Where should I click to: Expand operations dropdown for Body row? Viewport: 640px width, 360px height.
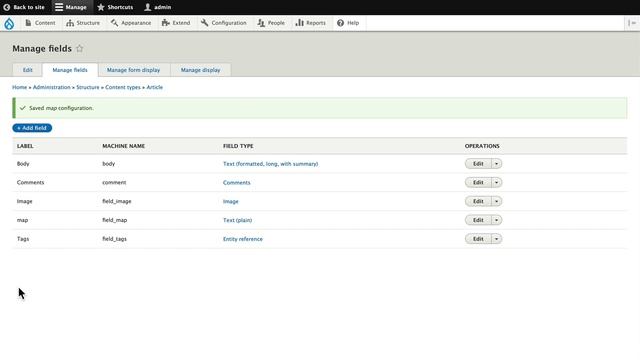point(496,164)
